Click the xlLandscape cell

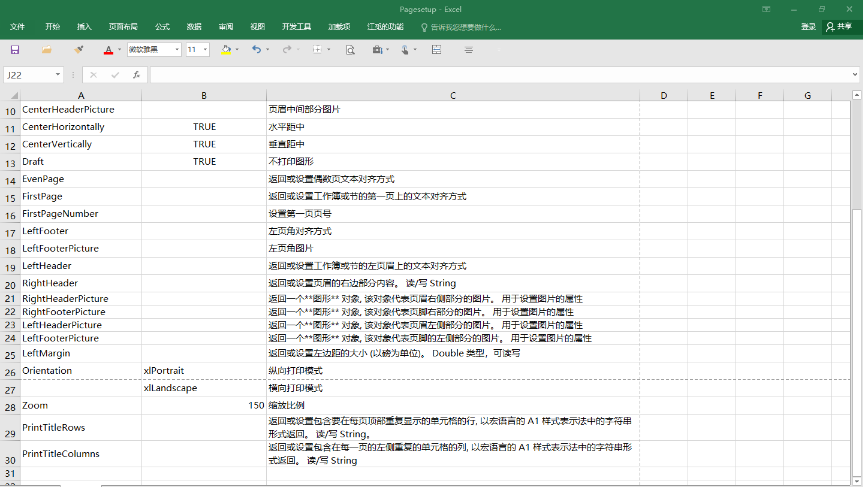pyautogui.click(x=204, y=388)
